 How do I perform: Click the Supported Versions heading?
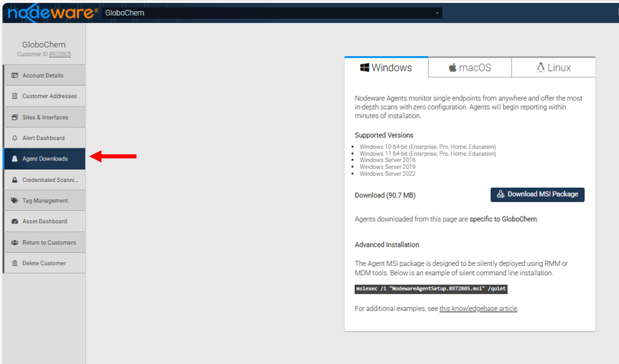[x=384, y=135]
